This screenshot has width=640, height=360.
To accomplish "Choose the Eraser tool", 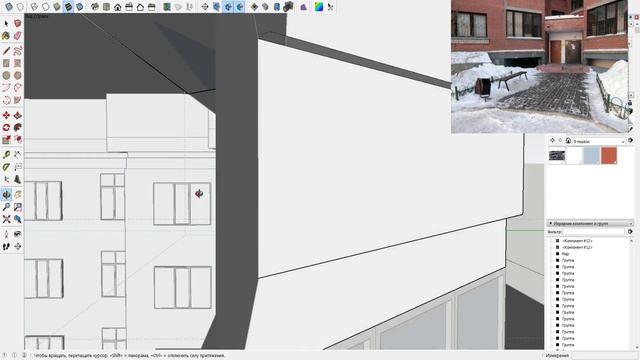I will click(18, 36).
